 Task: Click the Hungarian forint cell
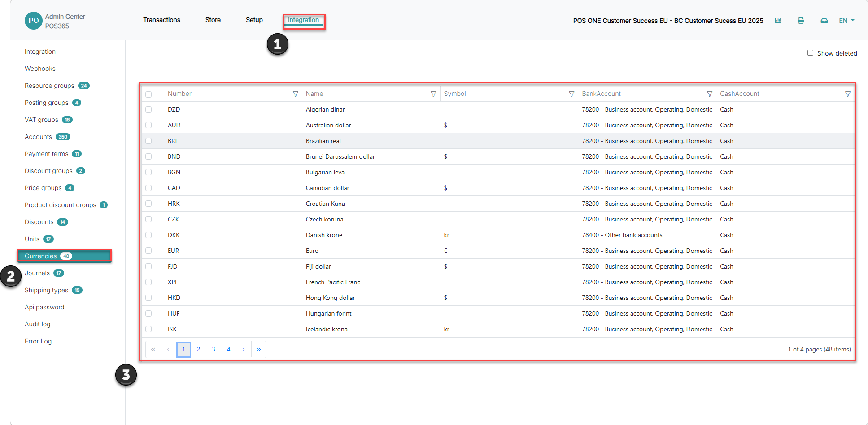329,313
